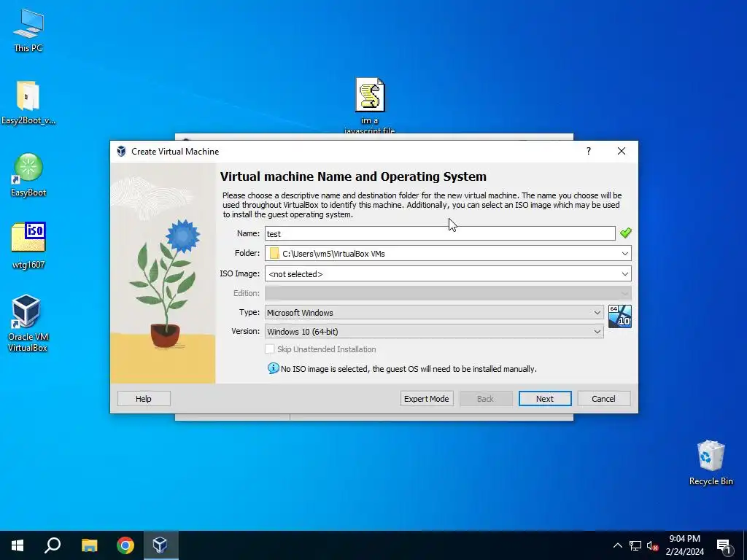Viewport: 747px width, 560px height.
Task: Switch to Expert Mode
Action: 426,399
